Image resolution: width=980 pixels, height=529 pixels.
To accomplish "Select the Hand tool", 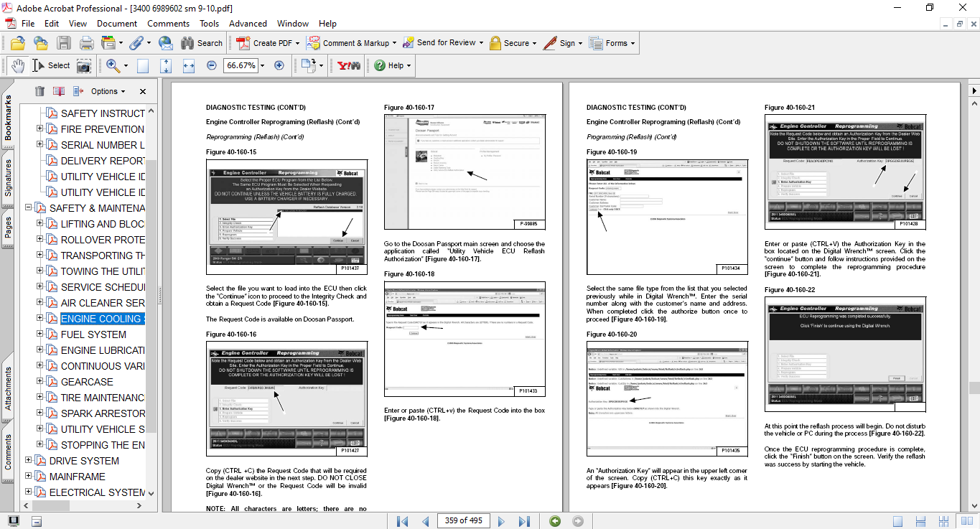I will coord(17,65).
